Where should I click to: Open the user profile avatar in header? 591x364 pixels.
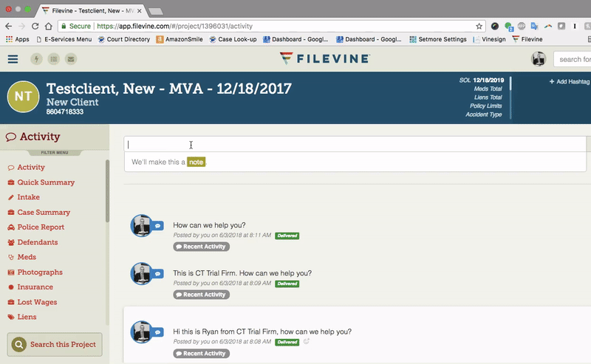pos(539,59)
